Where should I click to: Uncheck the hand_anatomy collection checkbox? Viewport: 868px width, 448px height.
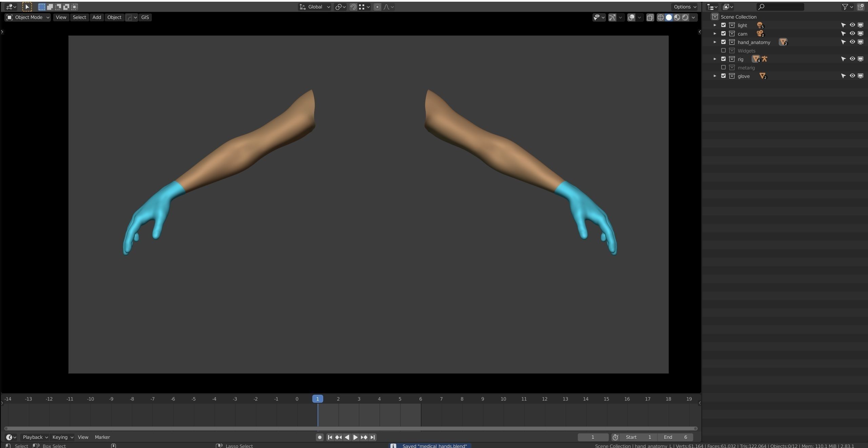click(x=723, y=42)
